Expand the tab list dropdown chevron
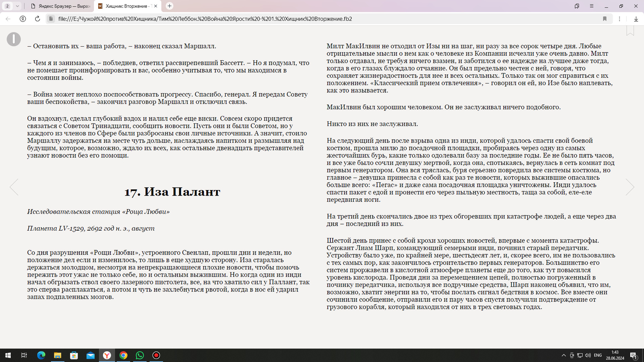 [x=17, y=6]
